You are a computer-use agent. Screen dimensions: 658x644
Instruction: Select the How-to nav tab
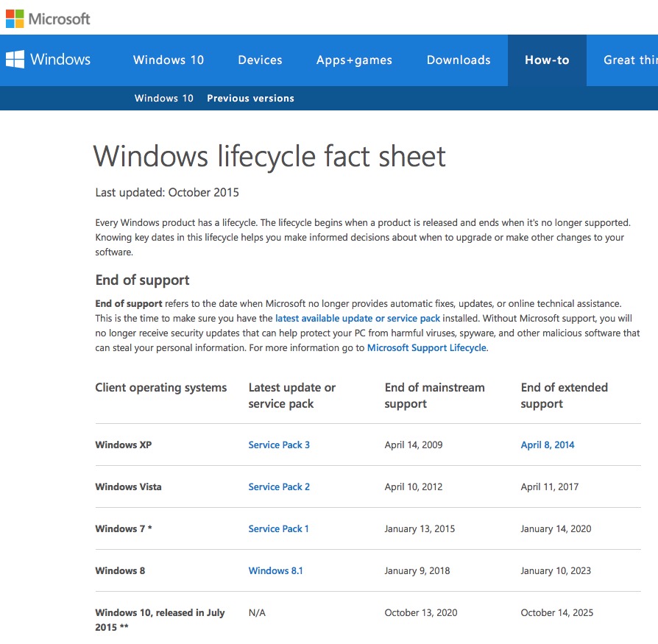[547, 60]
